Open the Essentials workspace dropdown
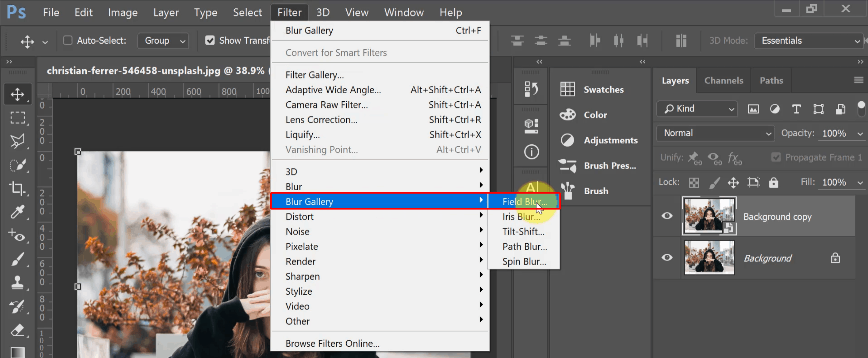This screenshot has height=358, width=868. tap(809, 41)
